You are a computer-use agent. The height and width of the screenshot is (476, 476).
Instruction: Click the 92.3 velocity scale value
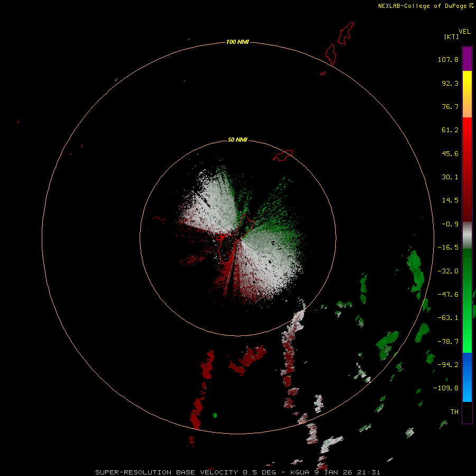click(450, 83)
